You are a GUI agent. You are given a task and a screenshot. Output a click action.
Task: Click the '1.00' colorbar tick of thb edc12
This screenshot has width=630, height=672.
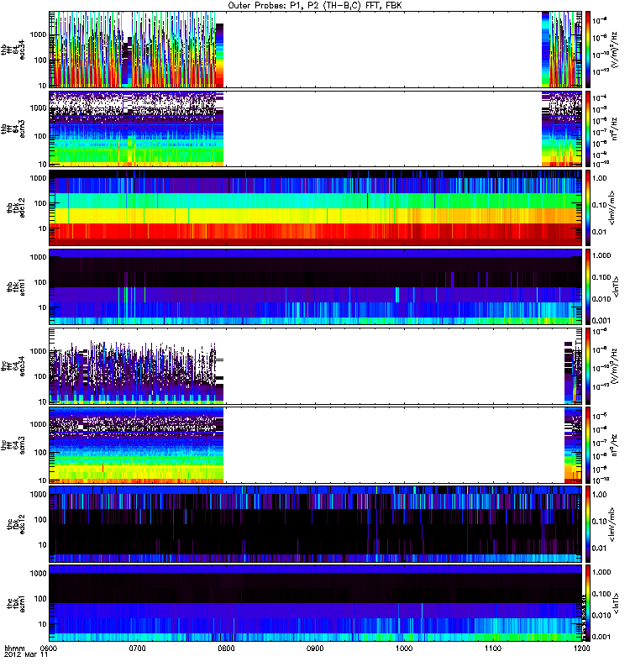600,178
